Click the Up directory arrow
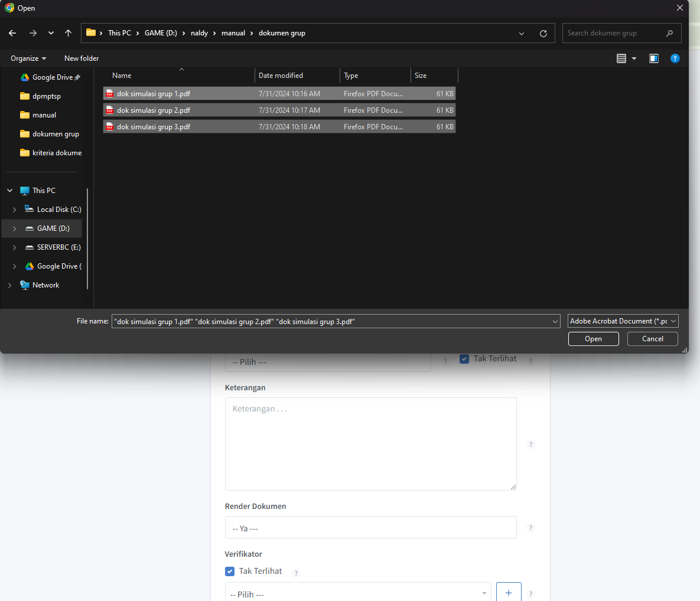 tap(69, 33)
